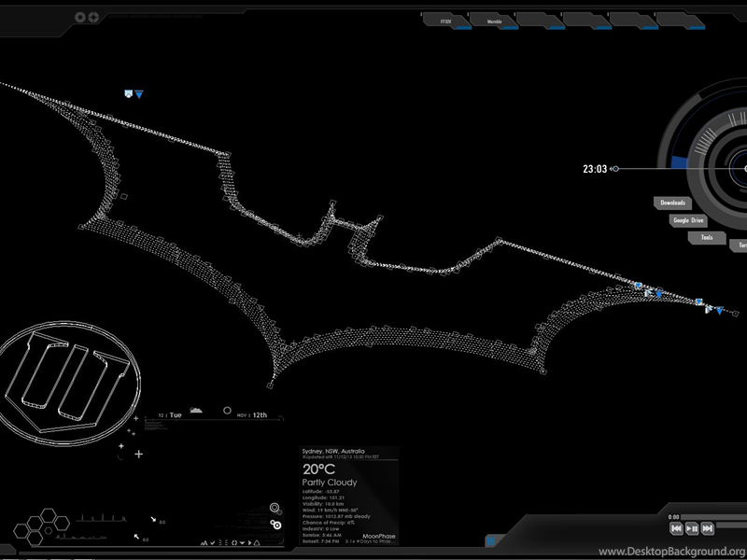The image size is (747, 560).
Task: Click the "Tue" day label
Action: tap(176, 415)
